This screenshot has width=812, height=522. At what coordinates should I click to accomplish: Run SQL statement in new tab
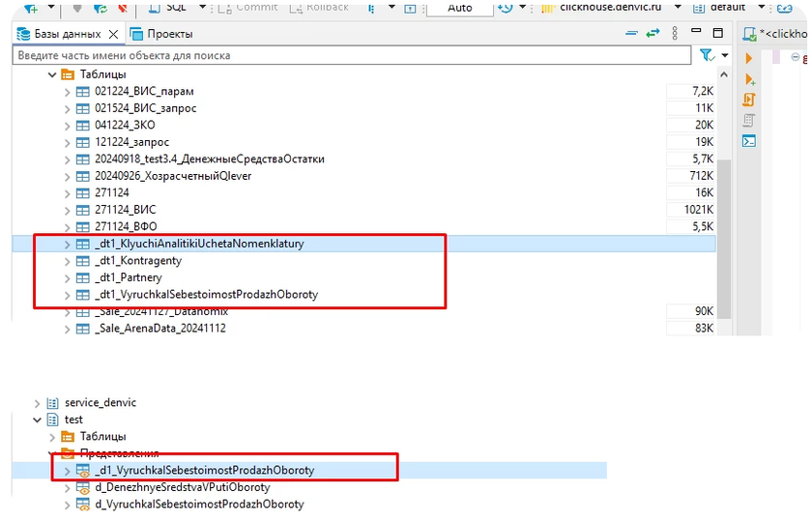coord(749,79)
